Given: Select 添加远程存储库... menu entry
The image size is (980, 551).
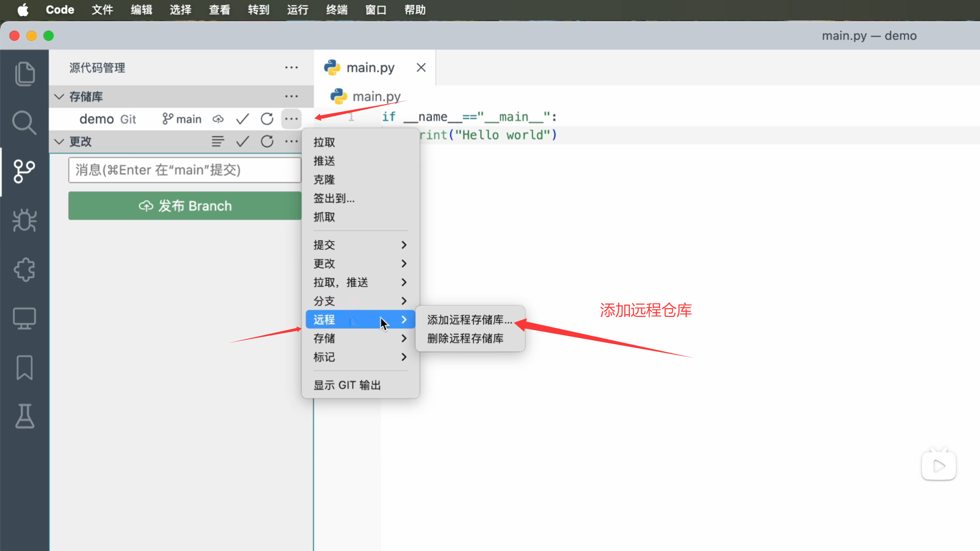Looking at the screenshot, I should pos(470,320).
